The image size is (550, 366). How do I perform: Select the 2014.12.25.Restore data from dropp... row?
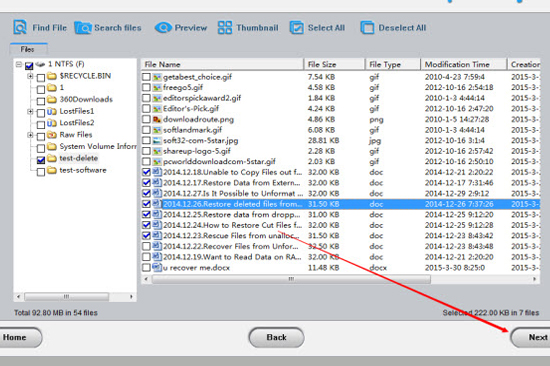click(x=340, y=214)
